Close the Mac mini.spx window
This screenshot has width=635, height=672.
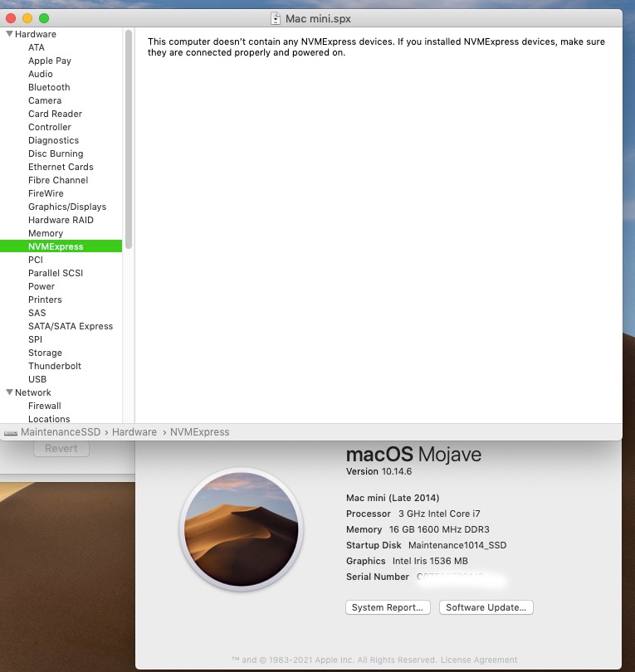click(11, 18)
